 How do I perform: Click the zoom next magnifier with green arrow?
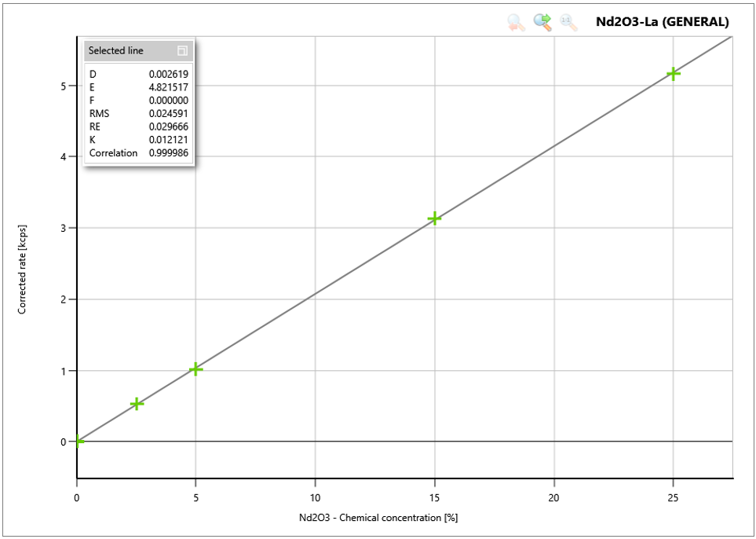[x=542, y=22]
